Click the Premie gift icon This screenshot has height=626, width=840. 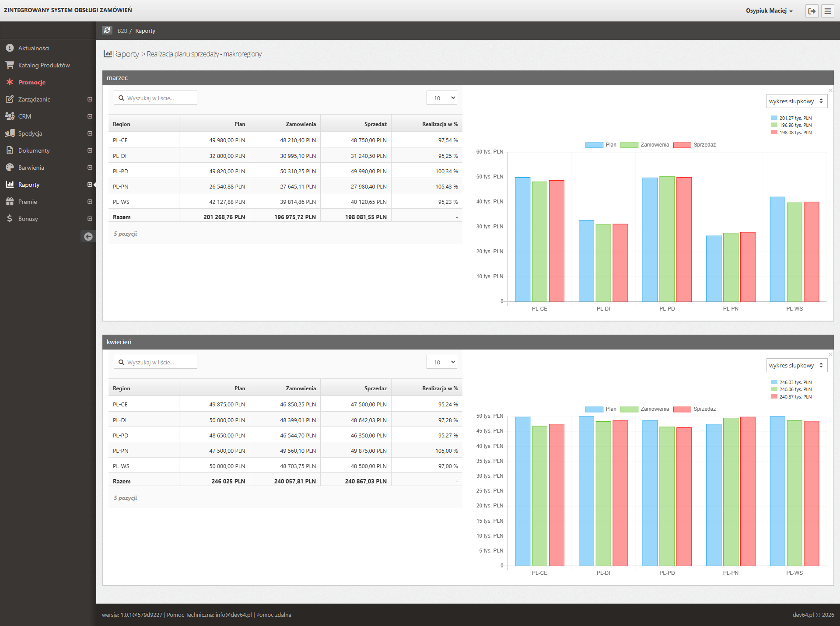point(10,202)
